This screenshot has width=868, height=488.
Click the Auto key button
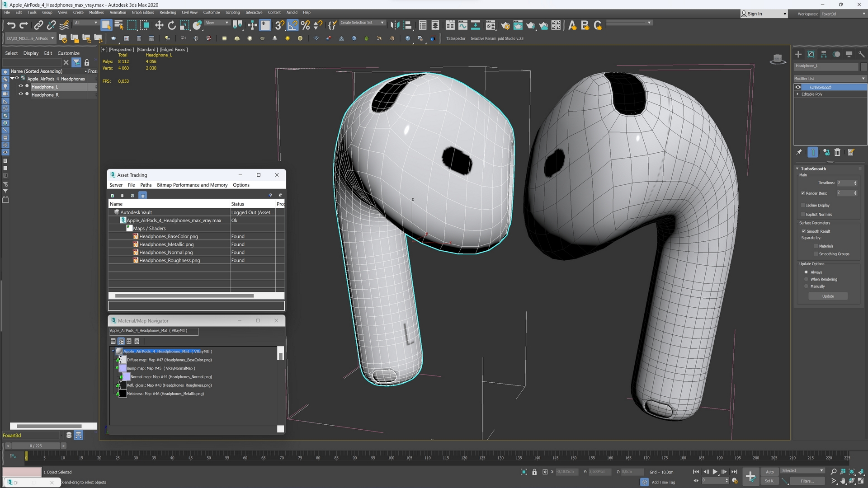(x=770, y=472)
